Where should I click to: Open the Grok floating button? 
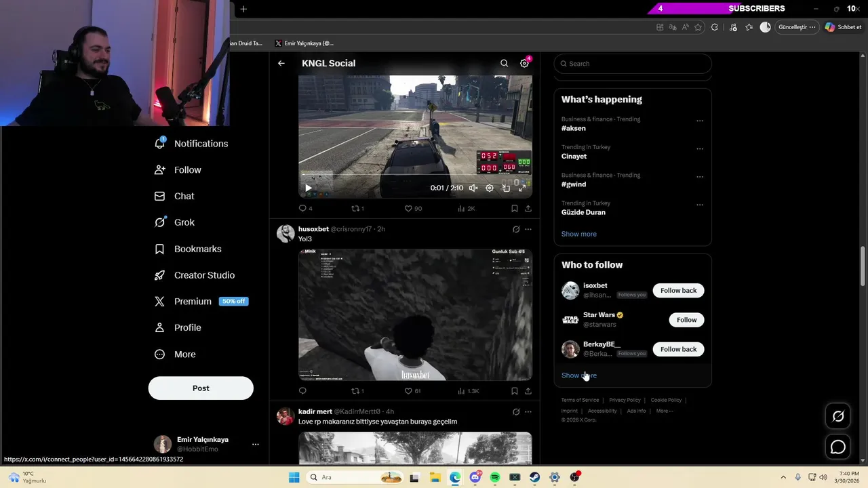click(838, 416)
